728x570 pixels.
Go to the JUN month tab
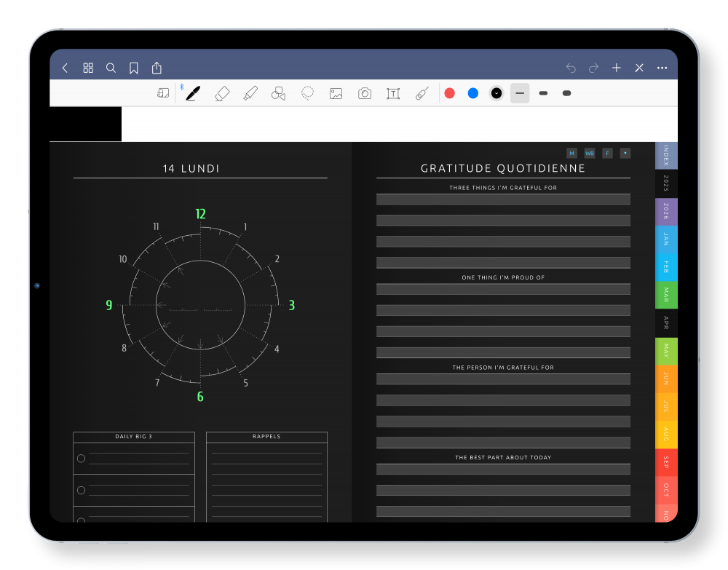click(666, 379)
